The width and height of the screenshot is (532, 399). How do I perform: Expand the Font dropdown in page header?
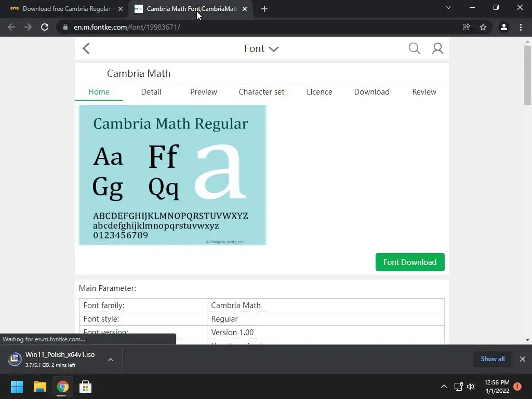pos(261,48)
